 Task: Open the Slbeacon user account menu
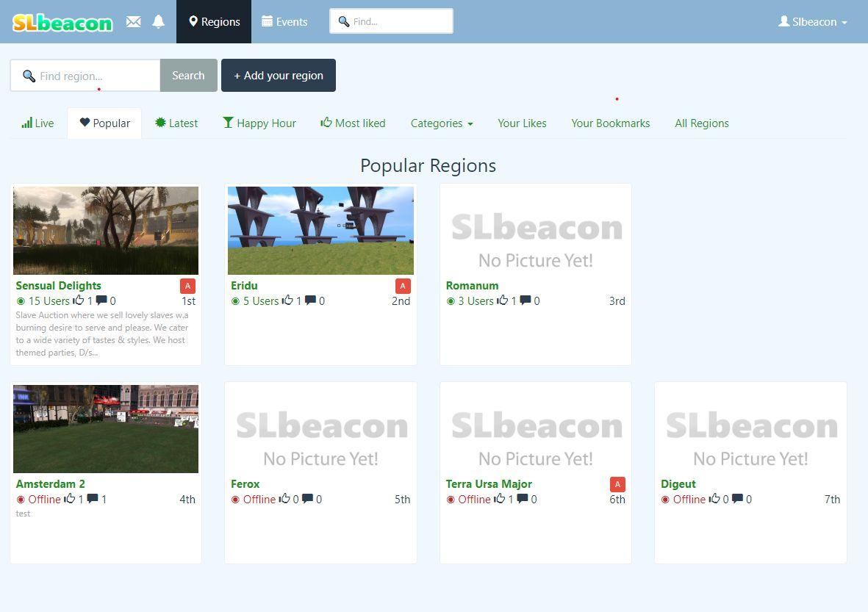(x=812, y=22)
